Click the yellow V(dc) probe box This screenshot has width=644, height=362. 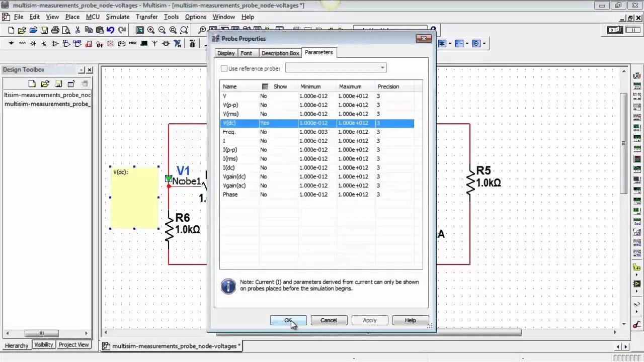(x=134, y=198)
